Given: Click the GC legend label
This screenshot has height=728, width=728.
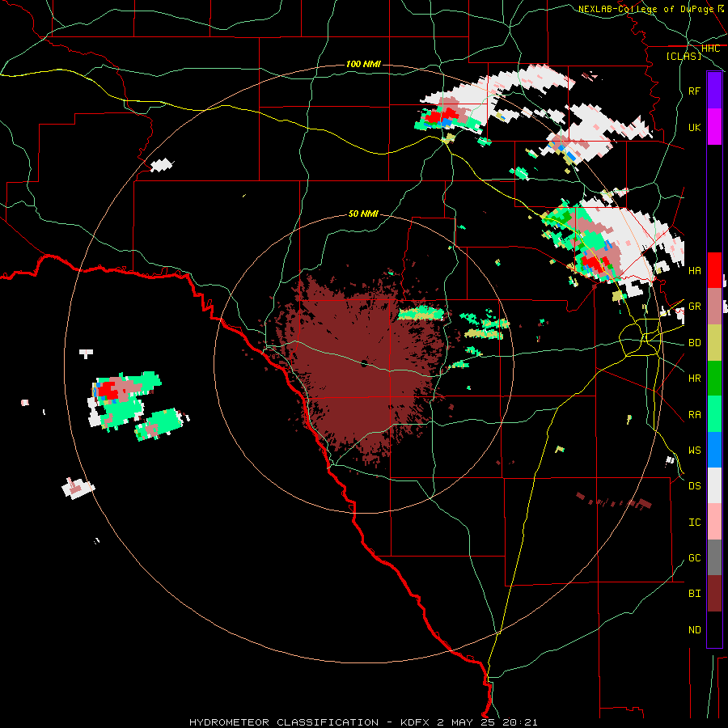Looking at the screenshot, I should [x=694, y=557].
